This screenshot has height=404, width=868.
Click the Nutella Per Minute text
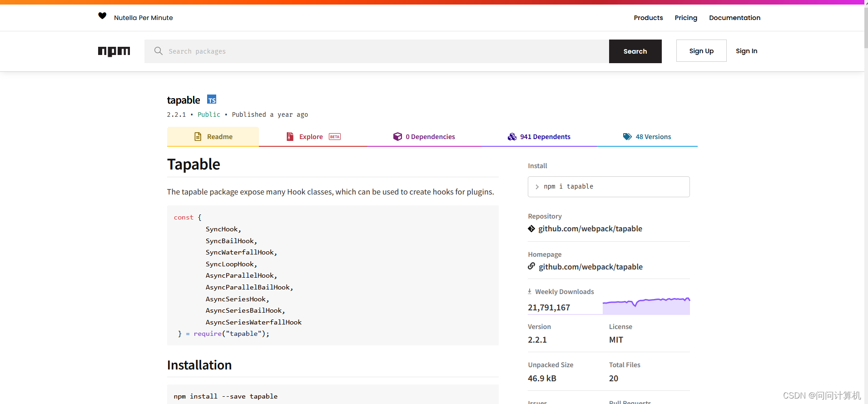(x=143, y=18)
